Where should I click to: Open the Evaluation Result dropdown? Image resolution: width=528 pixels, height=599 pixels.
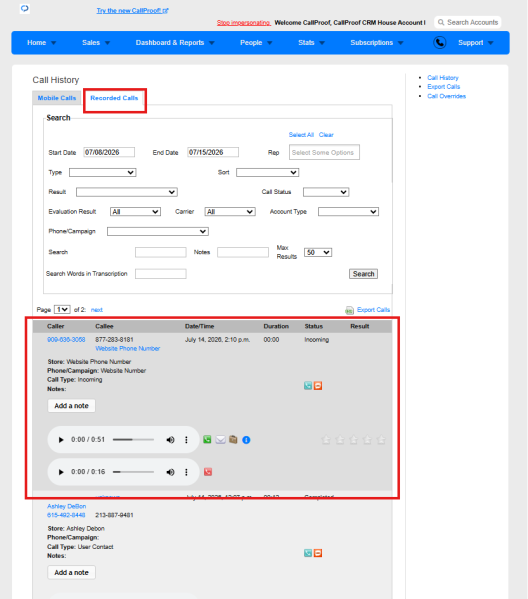pyautogui.click(x=135, y=212)
